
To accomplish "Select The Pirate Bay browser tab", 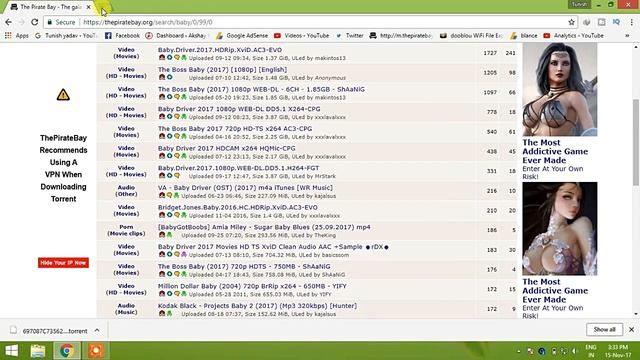I will [x=49, y=7].
